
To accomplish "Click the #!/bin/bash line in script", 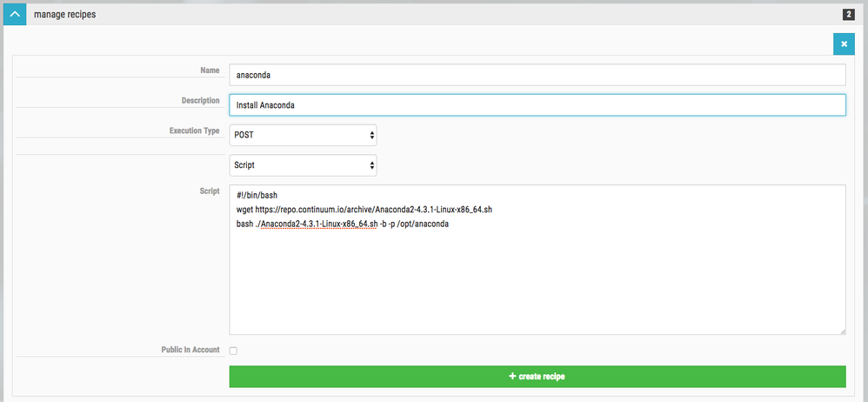I will click(257, 195).
